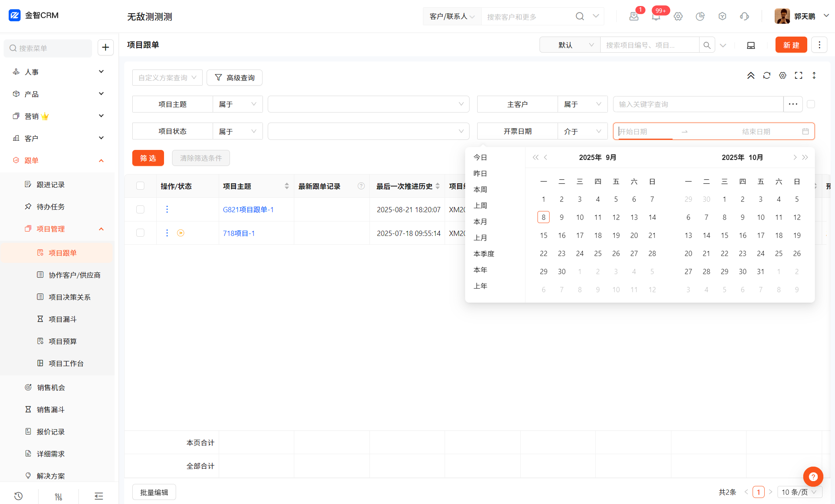The height and width of the screenshot is (504, 835).
Task: Tick the checkbox beside 主客户 keyword input
Action: pyautogui.click(x=811, y=104)
